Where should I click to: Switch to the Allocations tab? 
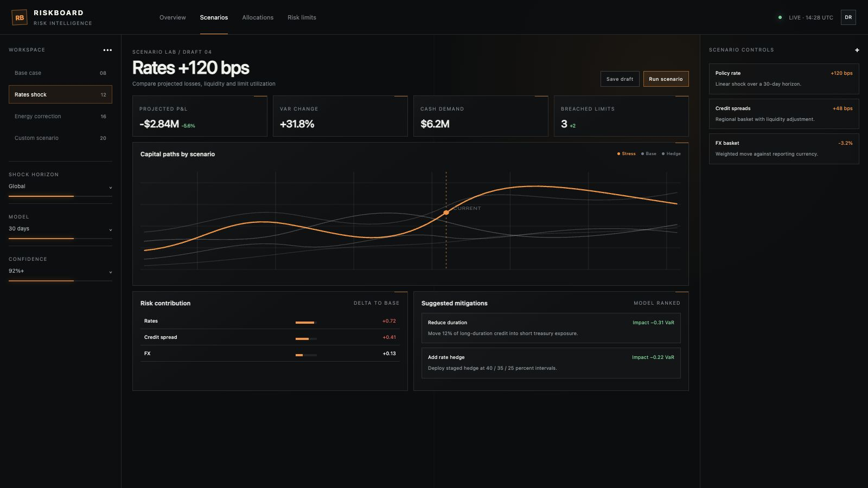[258, 17]
